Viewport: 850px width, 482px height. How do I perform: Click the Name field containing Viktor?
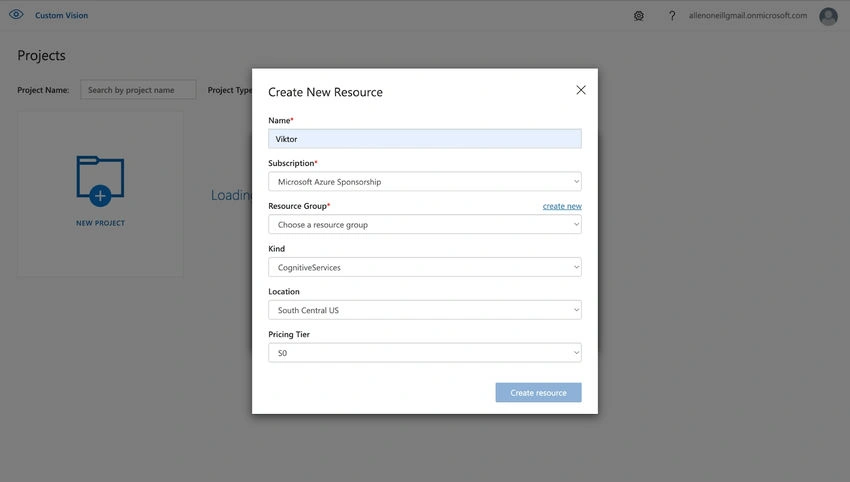[x=424, y=139]
